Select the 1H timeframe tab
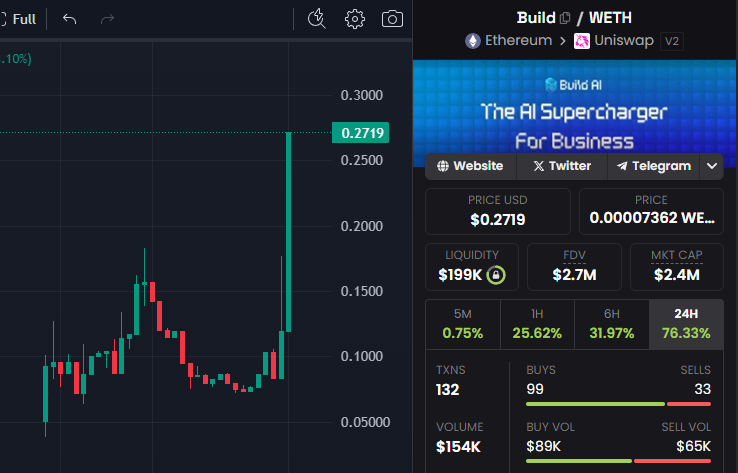The image size is (738, 473). point(537,324)
